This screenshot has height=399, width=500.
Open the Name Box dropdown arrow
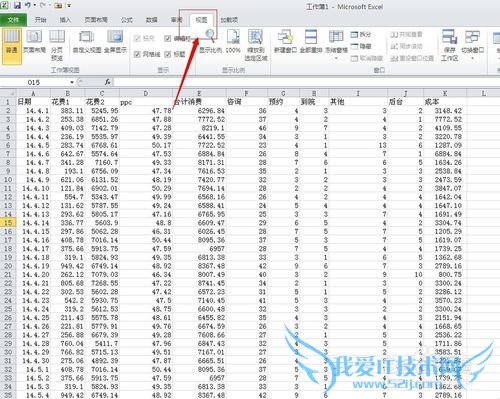(72, 82)
